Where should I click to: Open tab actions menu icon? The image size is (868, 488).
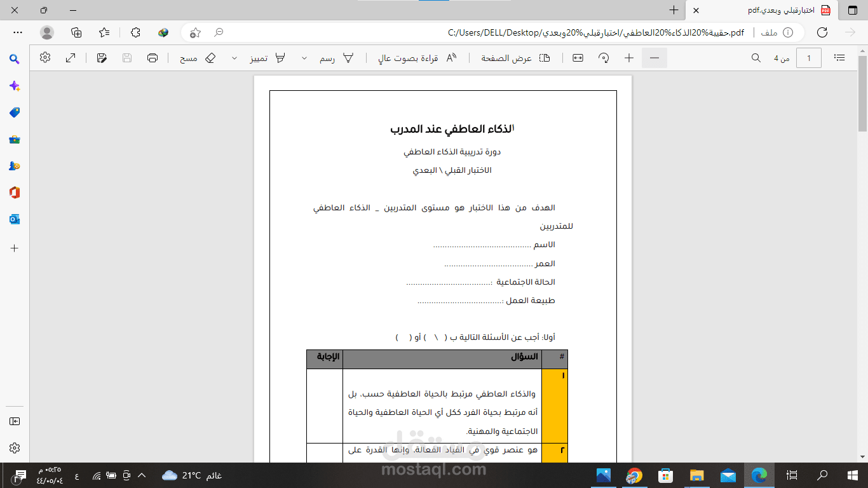pyautogui.click(x=852, y=11)
